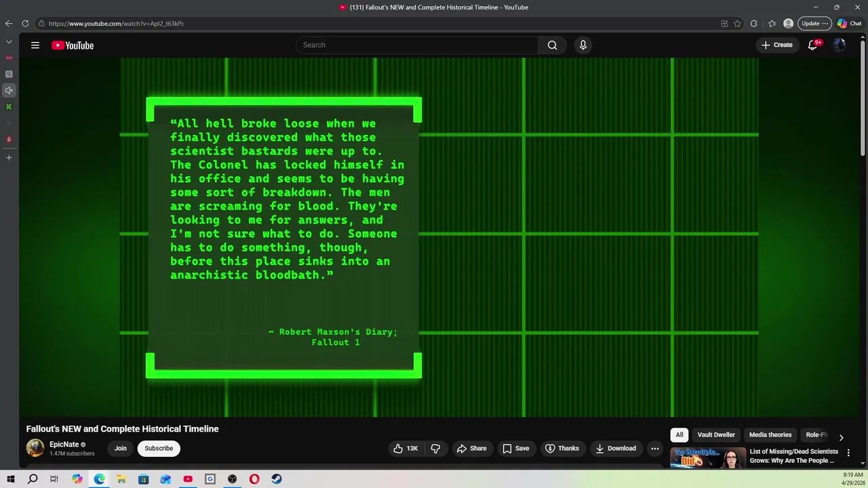Open Copilot Chat in browser toolbar
Image resolution: width=868 pixels, height=488 pixels.
(849, 24)
